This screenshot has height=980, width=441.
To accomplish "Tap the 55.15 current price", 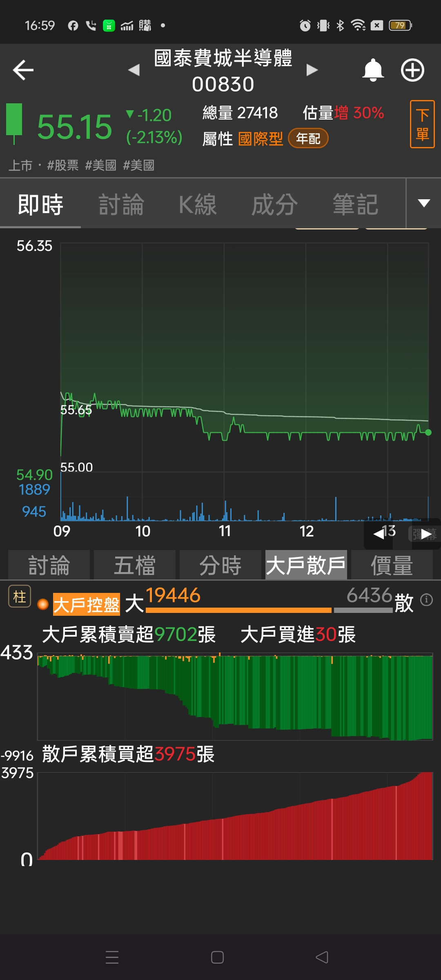I will point(75,127).
